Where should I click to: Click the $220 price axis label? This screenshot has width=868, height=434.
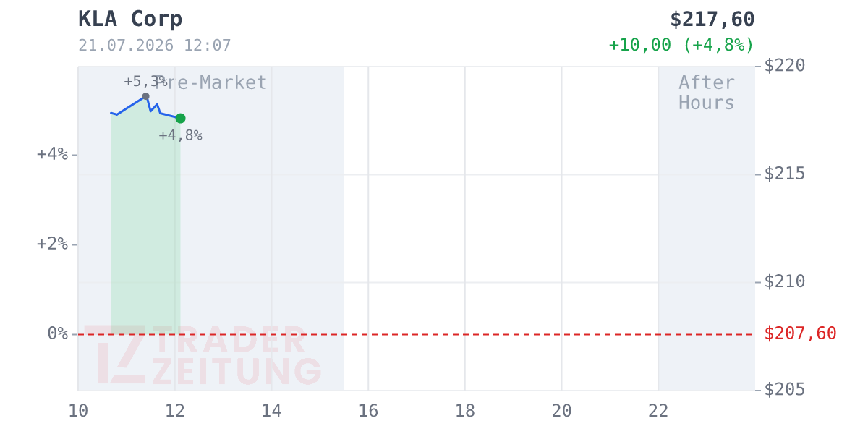pyautogui.click(x=785, y=66)
